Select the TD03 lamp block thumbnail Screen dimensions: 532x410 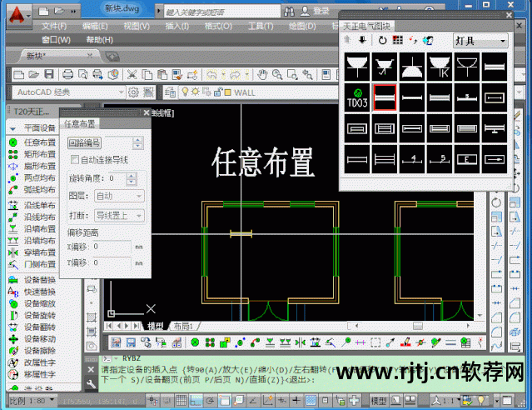357,97
